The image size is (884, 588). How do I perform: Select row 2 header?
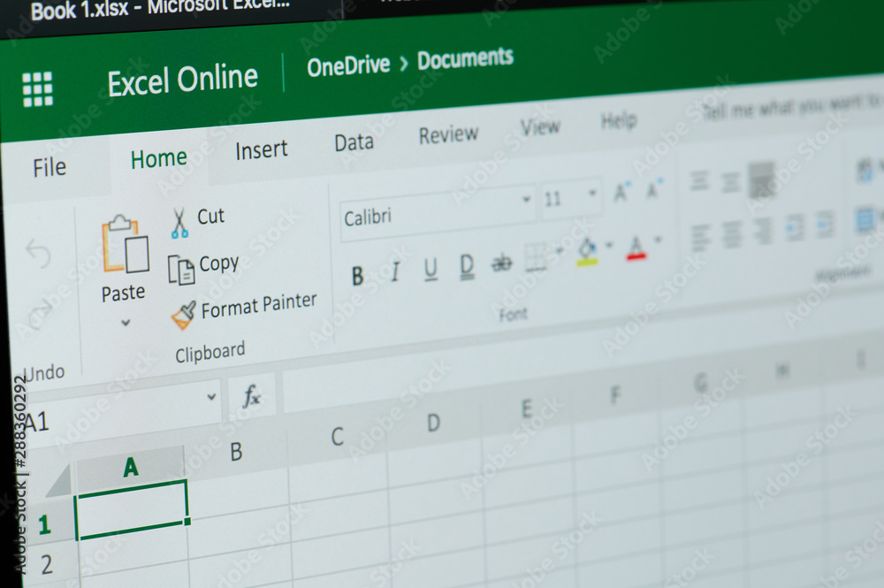point(46,565)
